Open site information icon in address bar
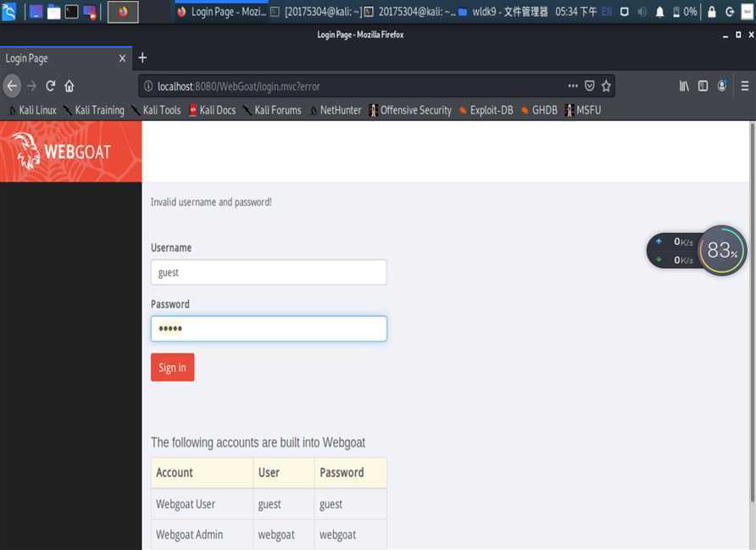 pyautogui.click(x=148, y=86)
